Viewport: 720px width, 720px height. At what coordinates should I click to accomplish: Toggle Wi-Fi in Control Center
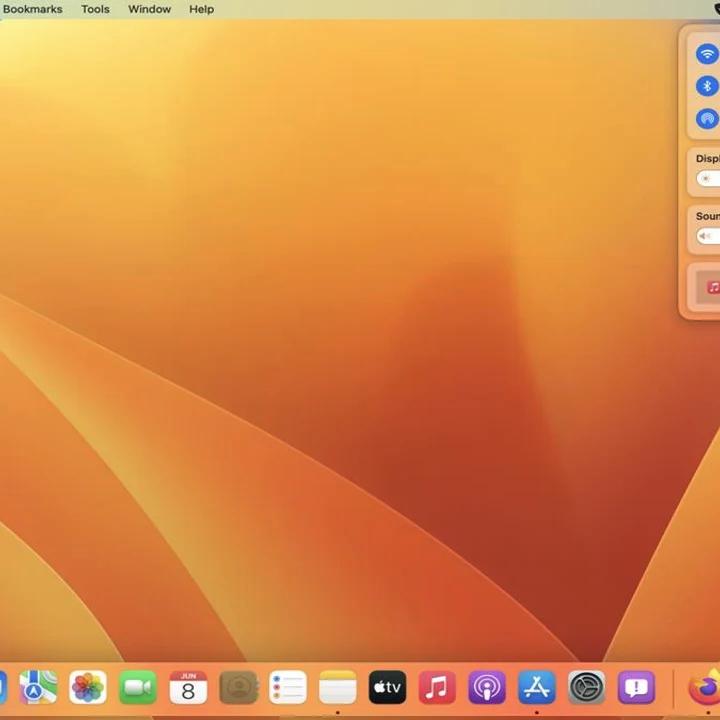pyautogui.click(x=707, y=54)
